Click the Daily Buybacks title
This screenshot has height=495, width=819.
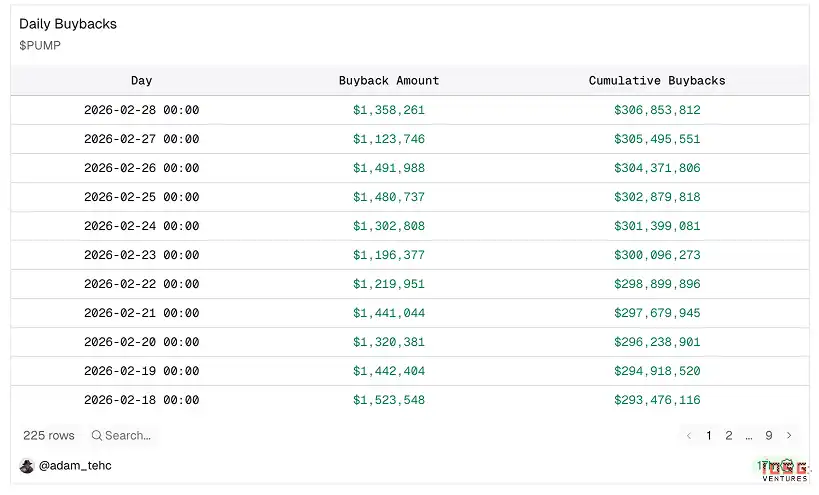click(x=68, y=24)
